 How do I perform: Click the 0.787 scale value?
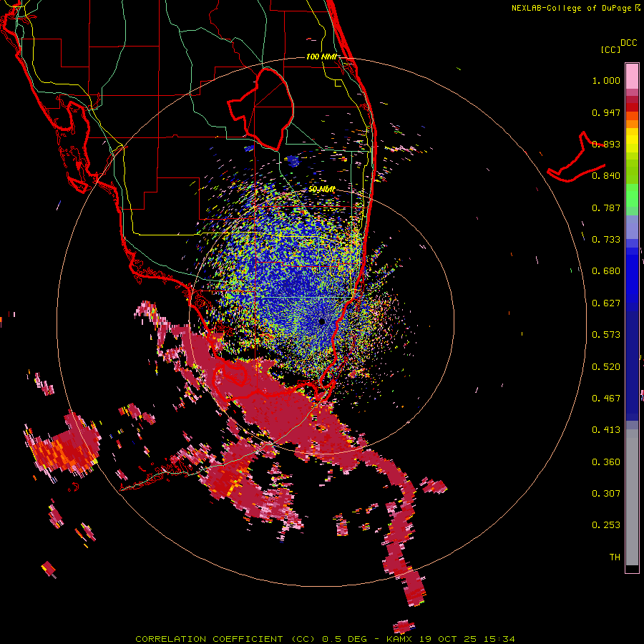click(606, 208)
